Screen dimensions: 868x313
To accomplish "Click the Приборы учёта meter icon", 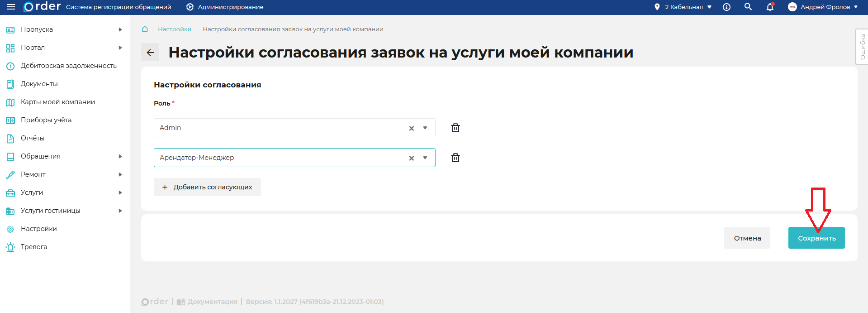I will (10, 120).
